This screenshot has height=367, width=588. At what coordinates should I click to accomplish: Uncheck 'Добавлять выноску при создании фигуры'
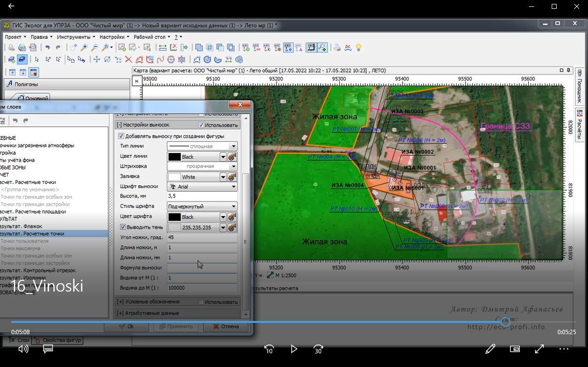click(121, 136)
